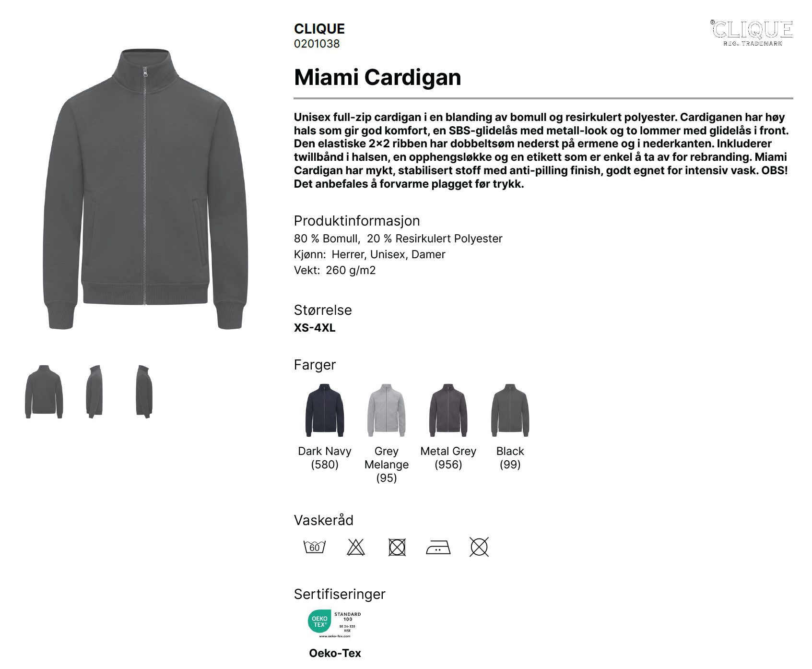Click the Clique trademark logo
The image size is (812, 669).
[752, 33]
